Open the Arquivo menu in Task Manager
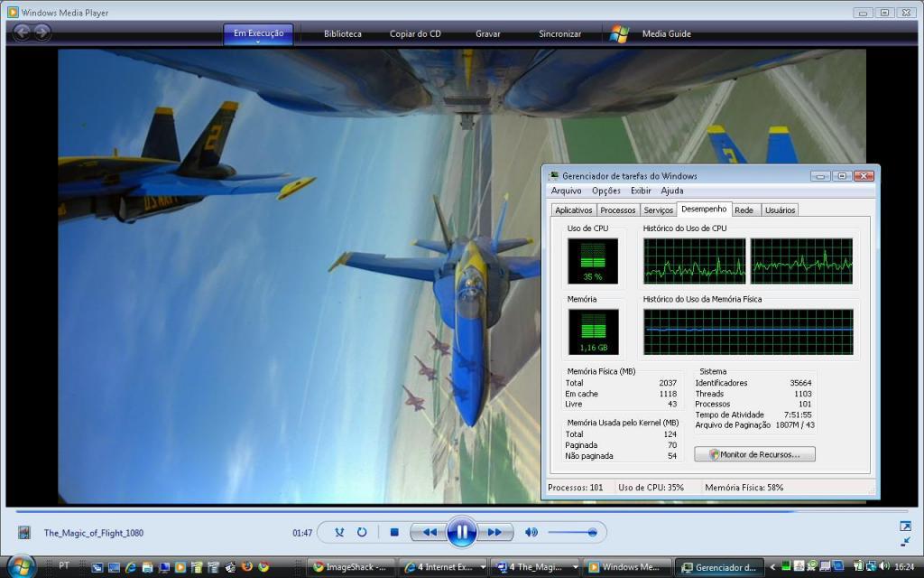Image resolution: width=924 pixels, height=578 pixels. click(x=566, y=191)
